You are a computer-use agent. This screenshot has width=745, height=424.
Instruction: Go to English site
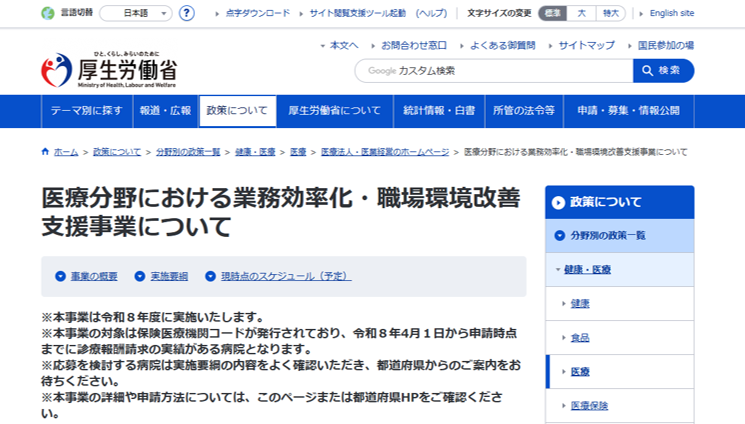click(x=672, y=13)
